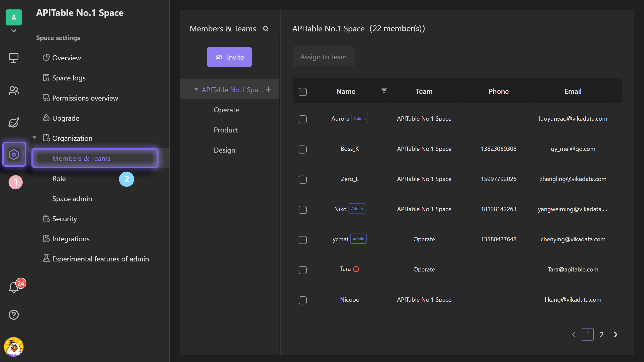Open Integrations settings item
The image size is (644, 362).
[x=66, y=239]
